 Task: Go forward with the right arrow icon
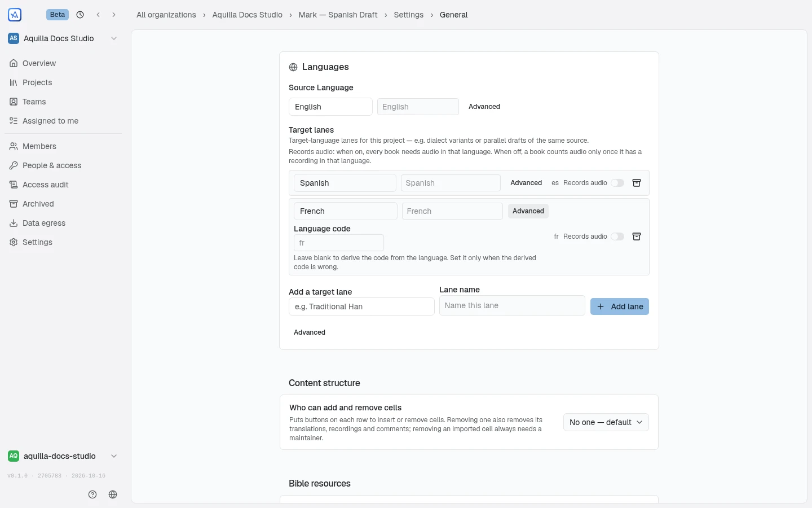[114, 15]
